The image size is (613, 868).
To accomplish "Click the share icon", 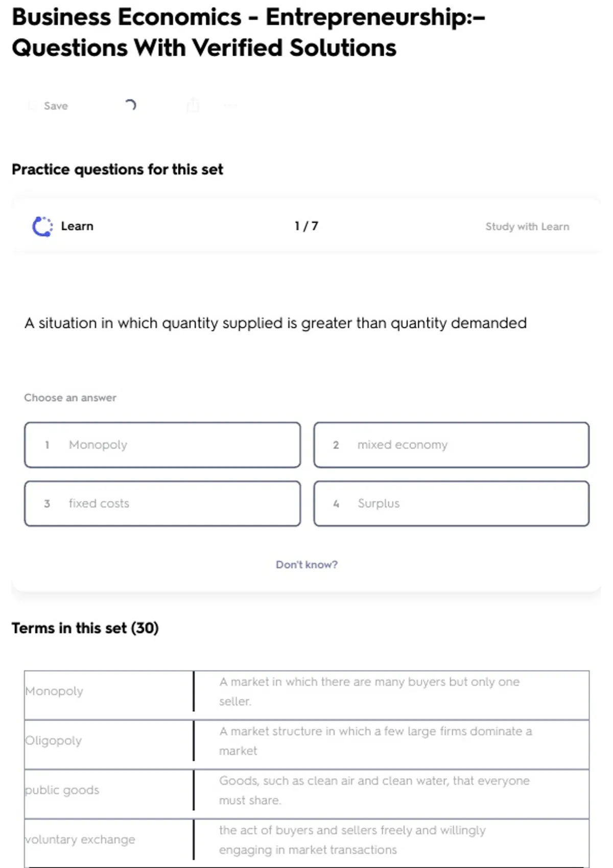I will point(193,105).
